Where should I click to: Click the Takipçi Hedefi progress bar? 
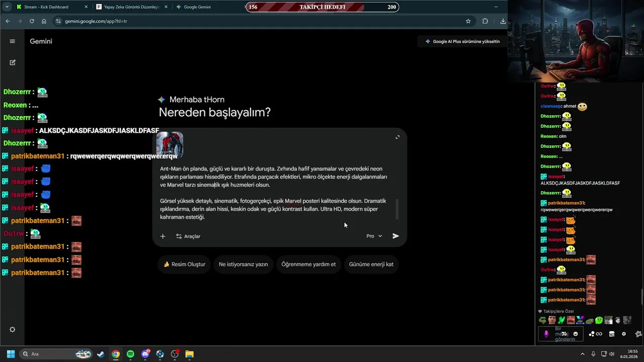point(323,7)
